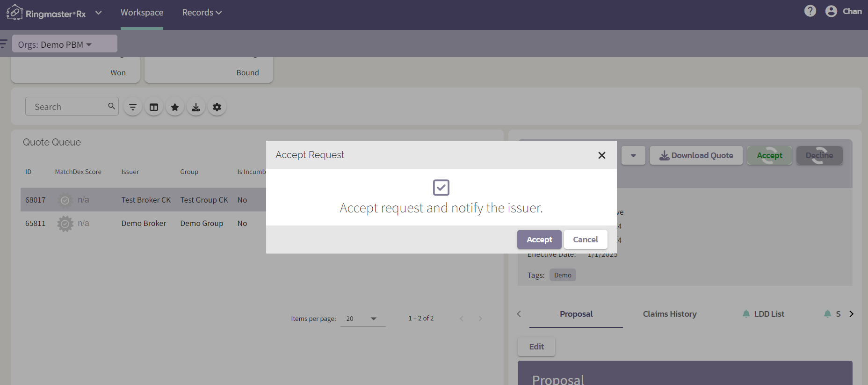Open the user profile avatar icon

pos(831,11)
